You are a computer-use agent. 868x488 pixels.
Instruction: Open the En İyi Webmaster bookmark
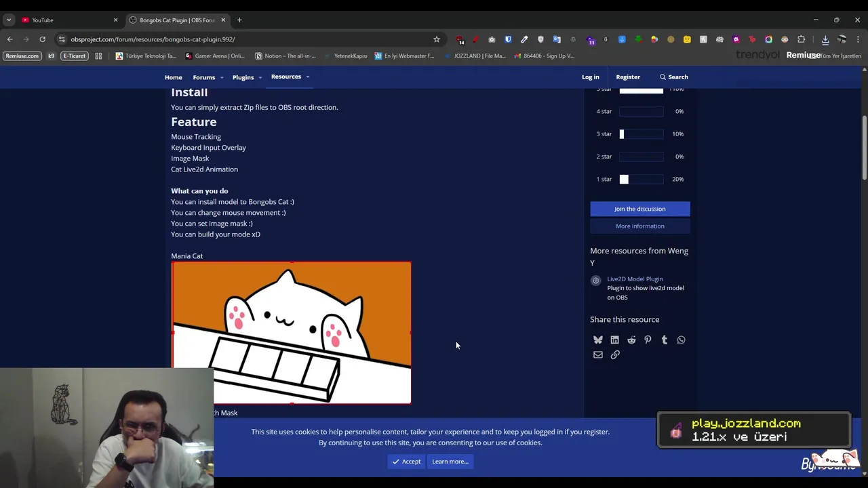405,56
